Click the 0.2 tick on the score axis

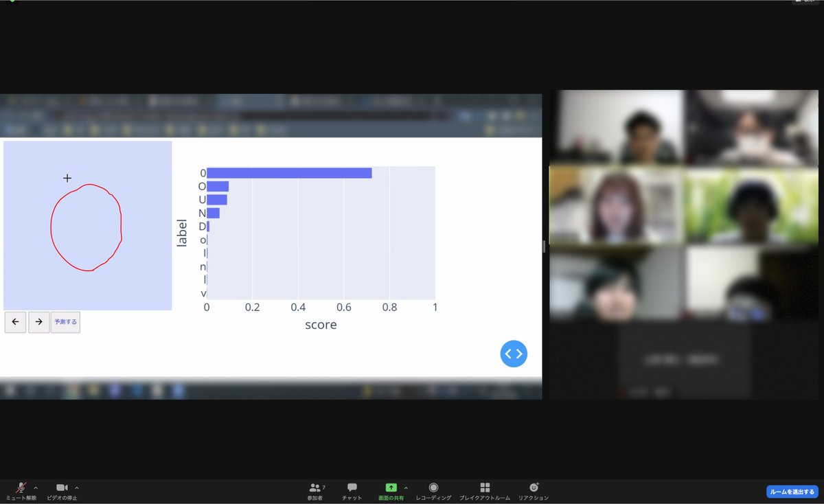click(252, 307)
